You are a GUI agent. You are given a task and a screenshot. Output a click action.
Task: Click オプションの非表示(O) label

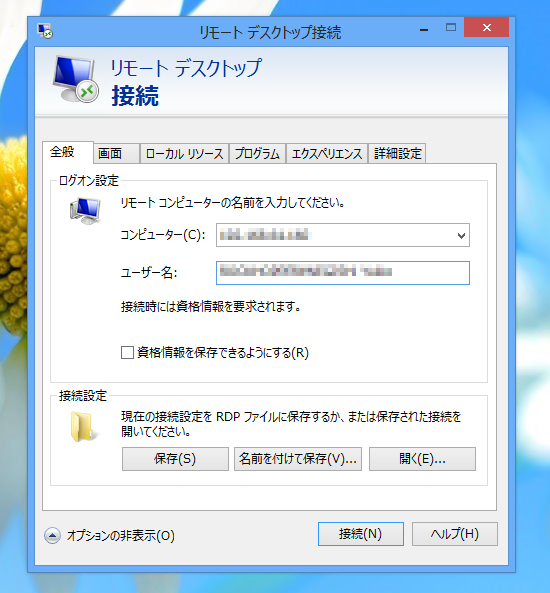tap(121, 536)
